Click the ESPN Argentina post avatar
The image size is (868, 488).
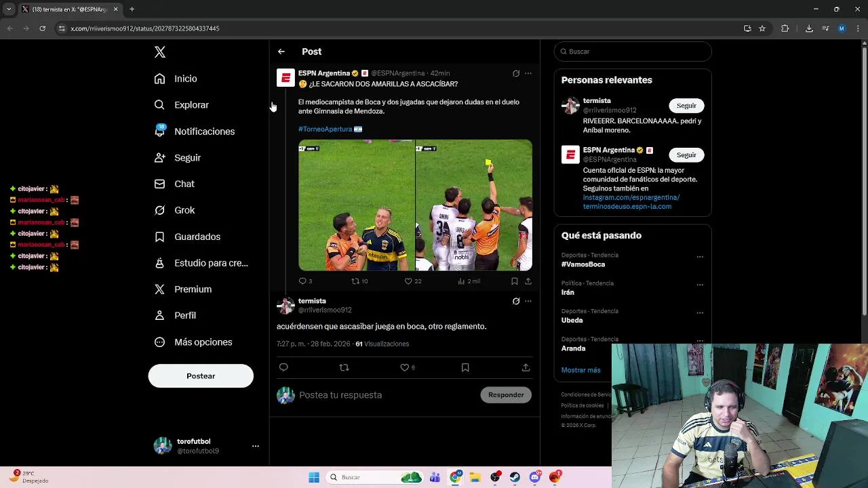(285, 78)
